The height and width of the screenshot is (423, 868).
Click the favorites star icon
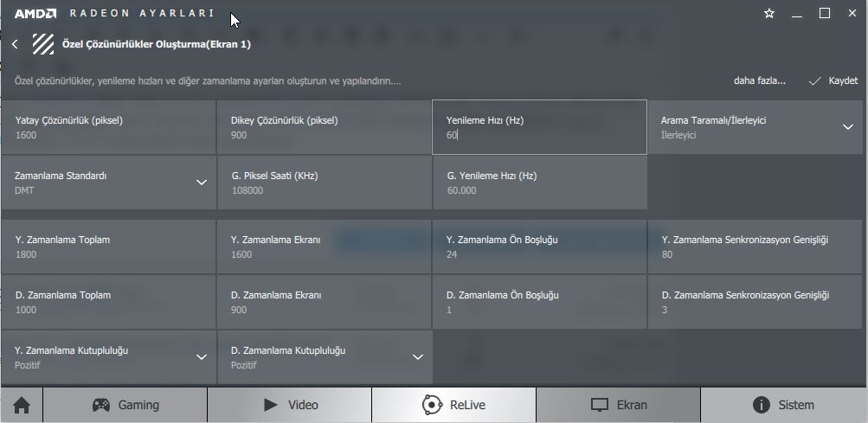[769, 14]
